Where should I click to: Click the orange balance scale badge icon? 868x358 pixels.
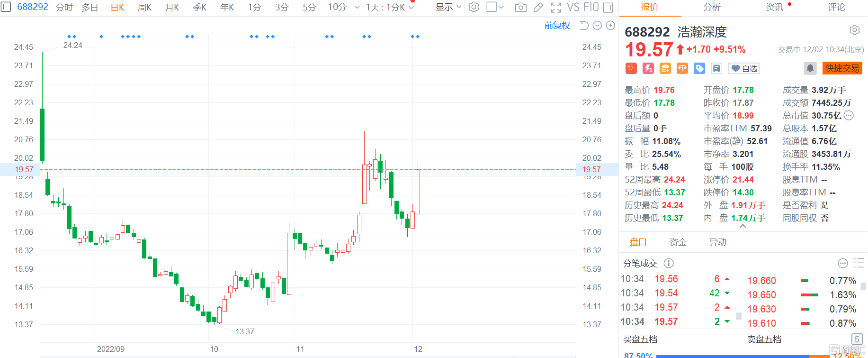click(x=682, y=68)
